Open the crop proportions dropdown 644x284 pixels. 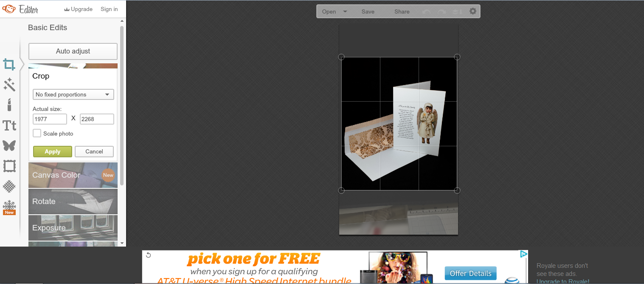click(73, 94)
